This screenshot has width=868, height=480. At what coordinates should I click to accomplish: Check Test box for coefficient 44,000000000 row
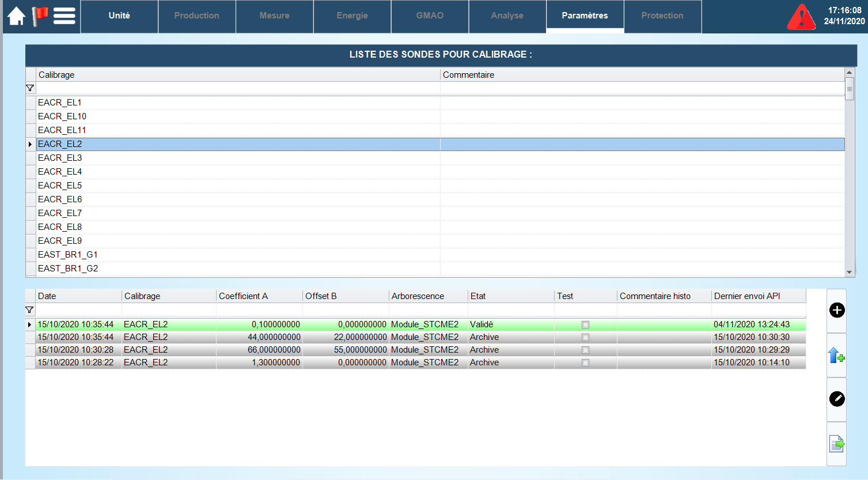(x=585, y=338)
